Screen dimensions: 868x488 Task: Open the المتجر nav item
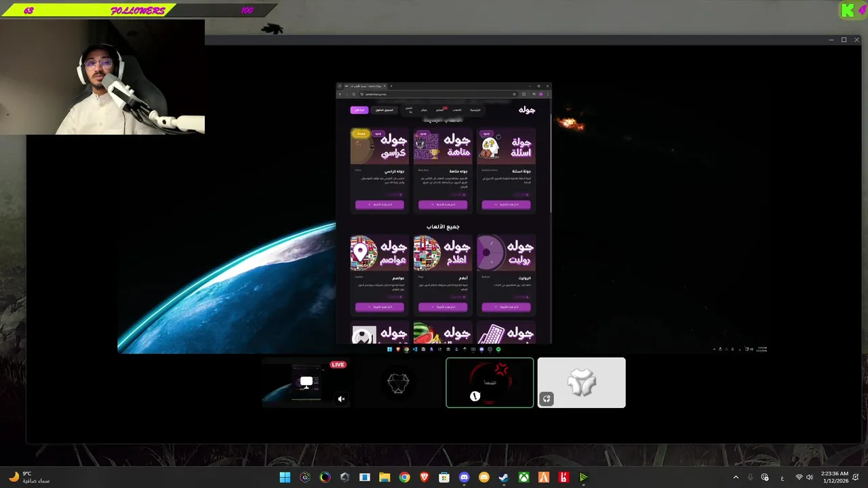pyautogui.click(x=440, y=110)
